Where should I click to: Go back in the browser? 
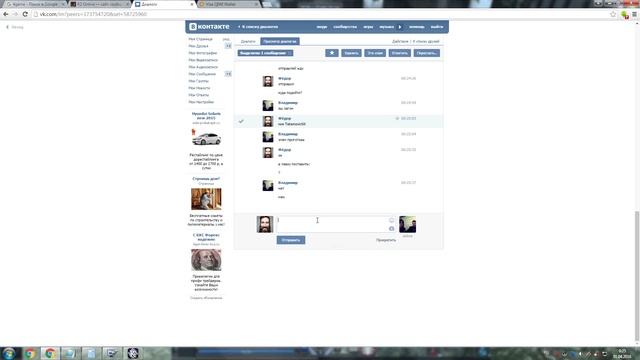(6, 14)
